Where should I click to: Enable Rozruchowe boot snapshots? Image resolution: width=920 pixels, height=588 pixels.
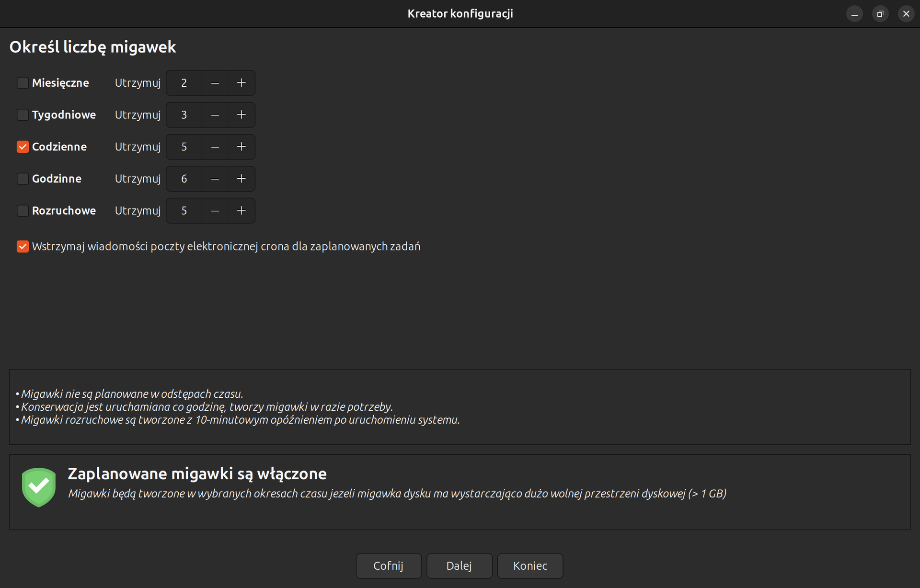(x=23, y=211)
